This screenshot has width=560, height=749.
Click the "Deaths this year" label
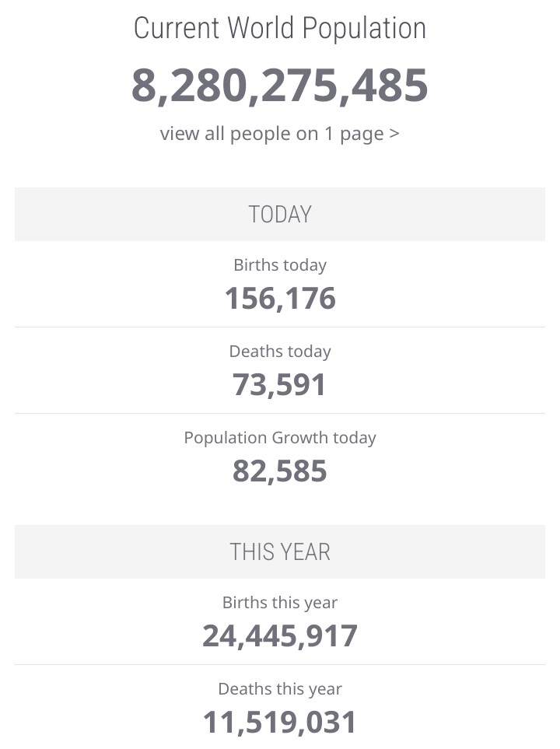pos(280,689)
